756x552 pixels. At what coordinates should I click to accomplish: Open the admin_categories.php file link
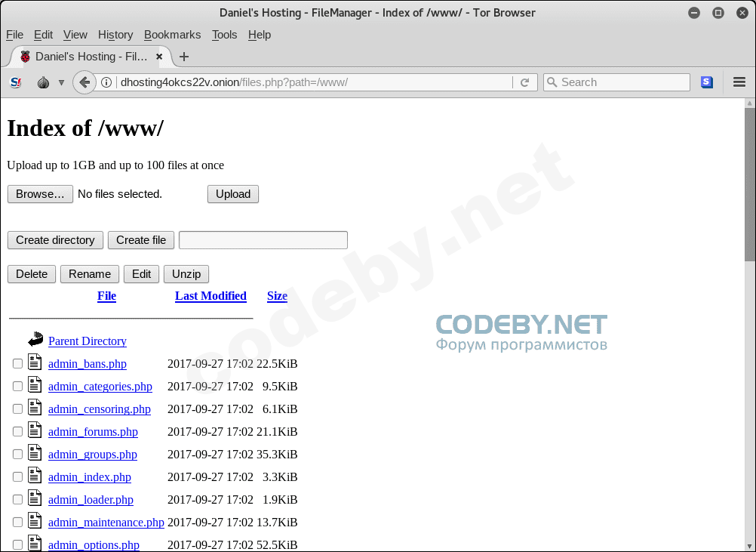[100, 387]
